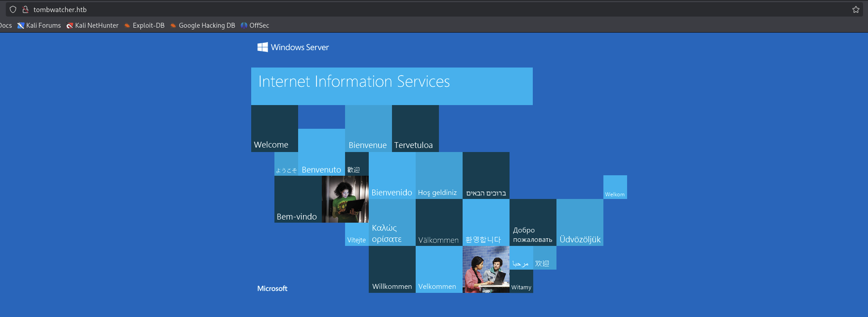Click the 歡迎 traditional Chinese tile
Image resolution: width=868 pixels, height=317 pixels.
[x=357, y=164]
